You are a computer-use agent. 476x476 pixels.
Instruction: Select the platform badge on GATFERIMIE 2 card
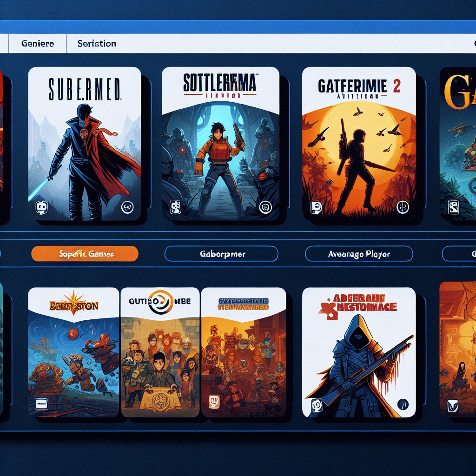tap(316, 206)
